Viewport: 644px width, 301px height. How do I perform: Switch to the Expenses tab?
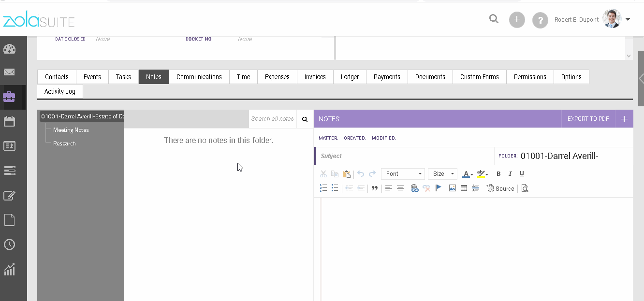click(277, 77)
